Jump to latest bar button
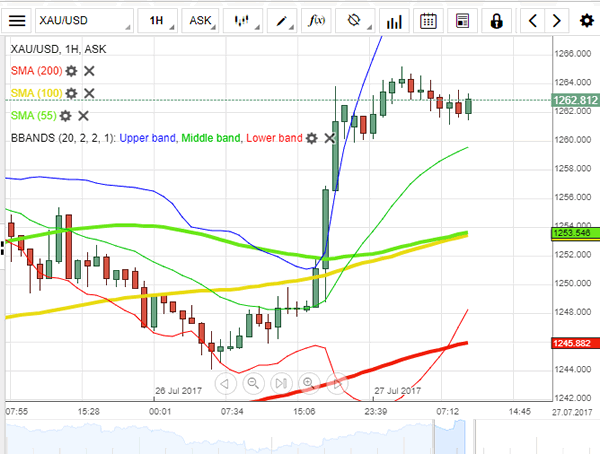 (281, 383)
